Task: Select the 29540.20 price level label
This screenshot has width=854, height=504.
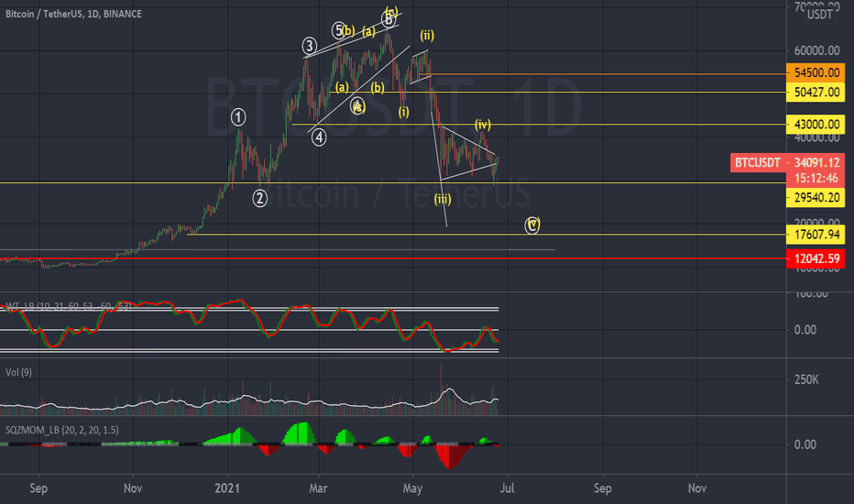Action: (816, 197)
